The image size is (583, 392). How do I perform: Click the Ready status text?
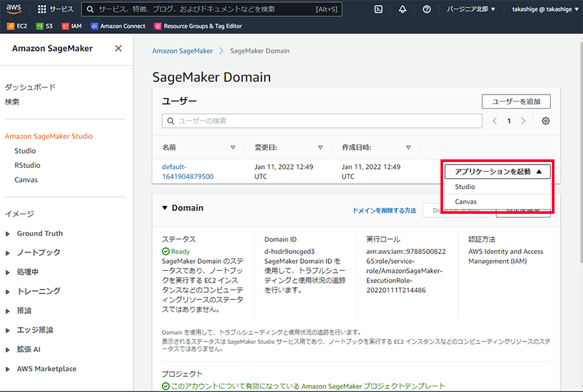click(180, 251)
